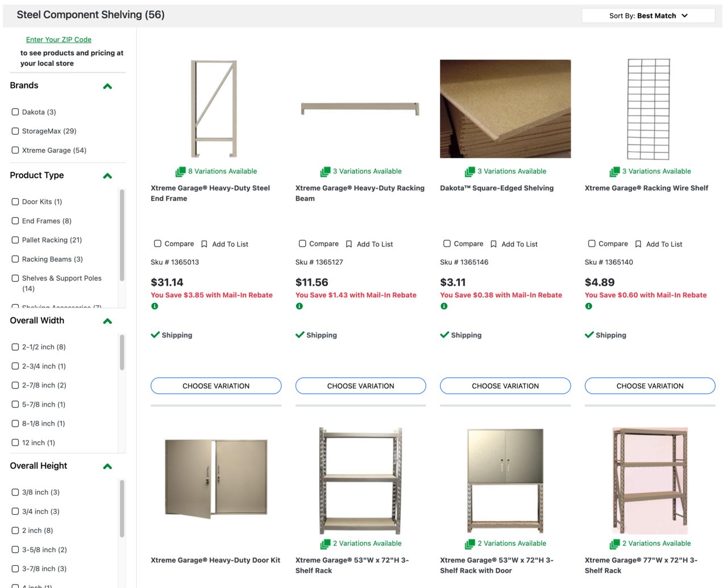Open rebate info icon under $3.11 price
Image resolution: width=727 pixels, height=588 pixels.
pyautogui.click(x=444, y=306)
